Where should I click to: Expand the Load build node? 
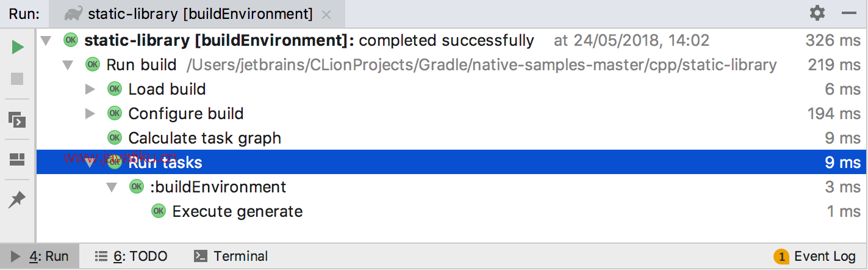(90, 89)
